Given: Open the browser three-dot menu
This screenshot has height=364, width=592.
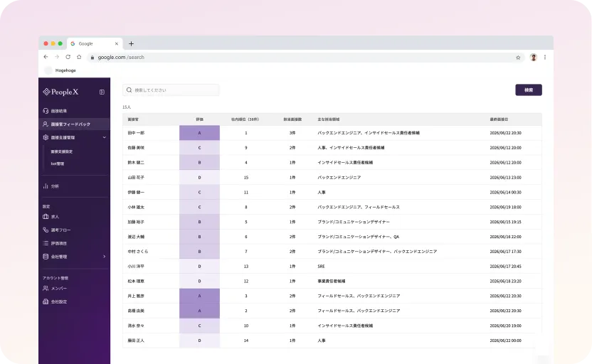Looking at the screenshot, I should (x=545, y=58).
